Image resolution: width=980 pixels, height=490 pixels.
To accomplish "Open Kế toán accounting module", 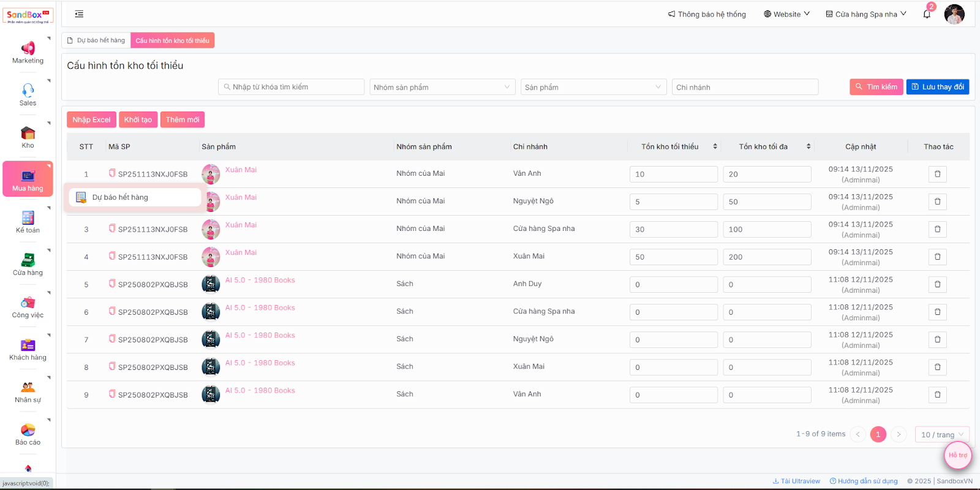I will 28,218.
